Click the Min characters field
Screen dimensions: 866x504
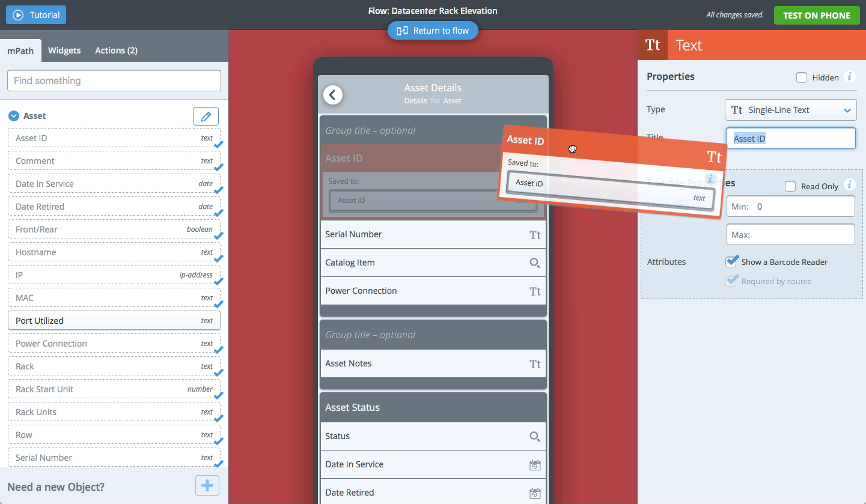point(791,207)
